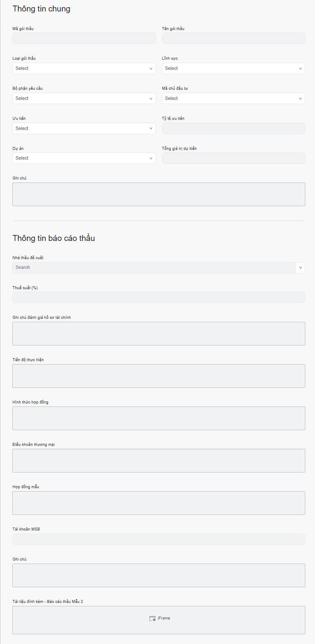Screen dimensions: 315x644
Task: Click the Hình thức hợp đồng textarea
Action: (x=159, y=418)
